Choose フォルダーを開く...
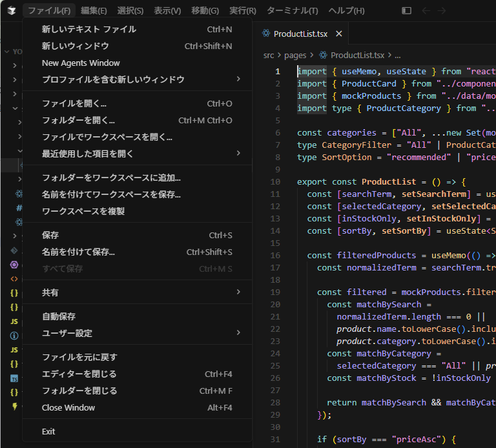Viewport: 496px width, 448px height. 138,120
